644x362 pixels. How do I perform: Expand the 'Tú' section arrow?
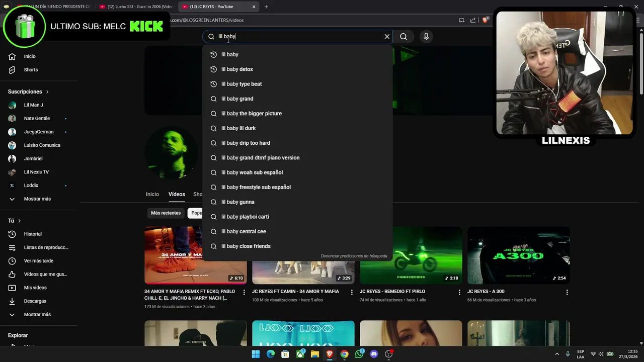tap(20, 221)
